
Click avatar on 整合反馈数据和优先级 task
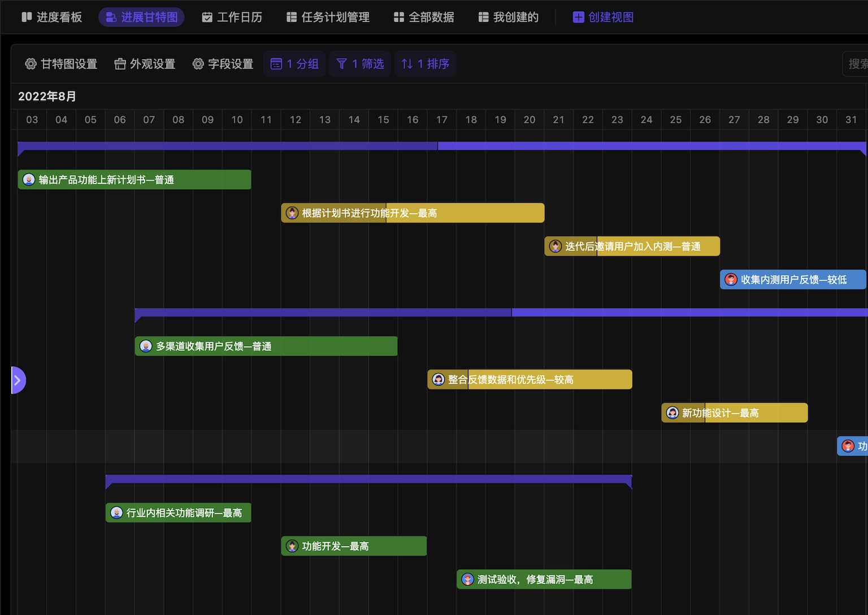[x=439, y=380]
